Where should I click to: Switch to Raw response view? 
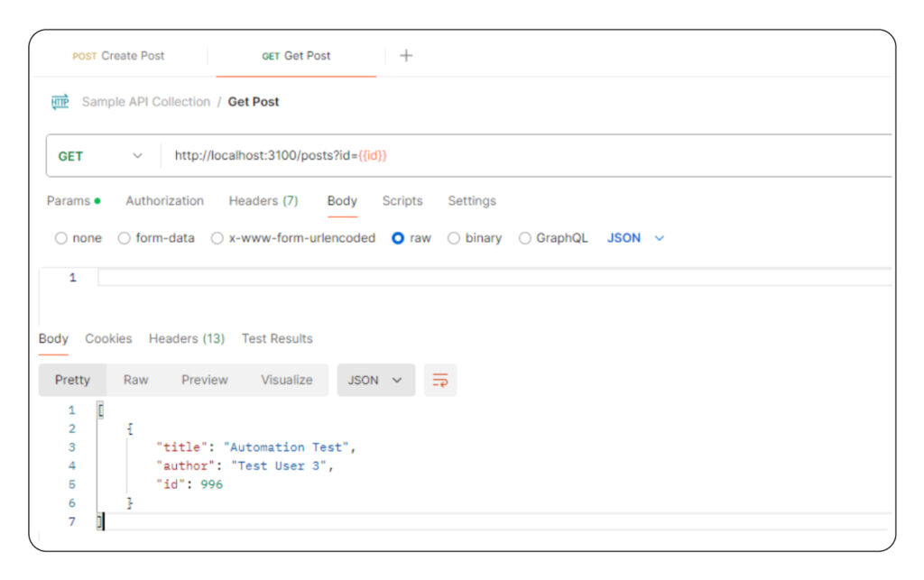135,381
